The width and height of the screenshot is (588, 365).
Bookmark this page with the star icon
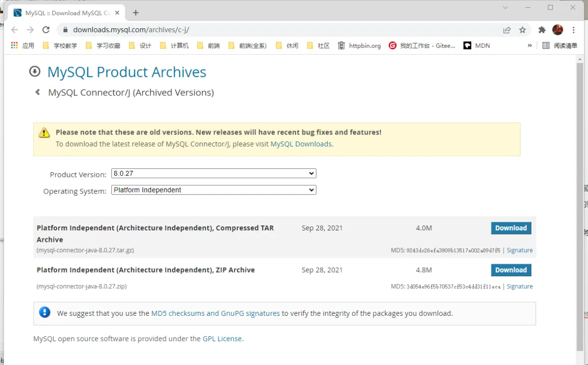click(522, 30)
